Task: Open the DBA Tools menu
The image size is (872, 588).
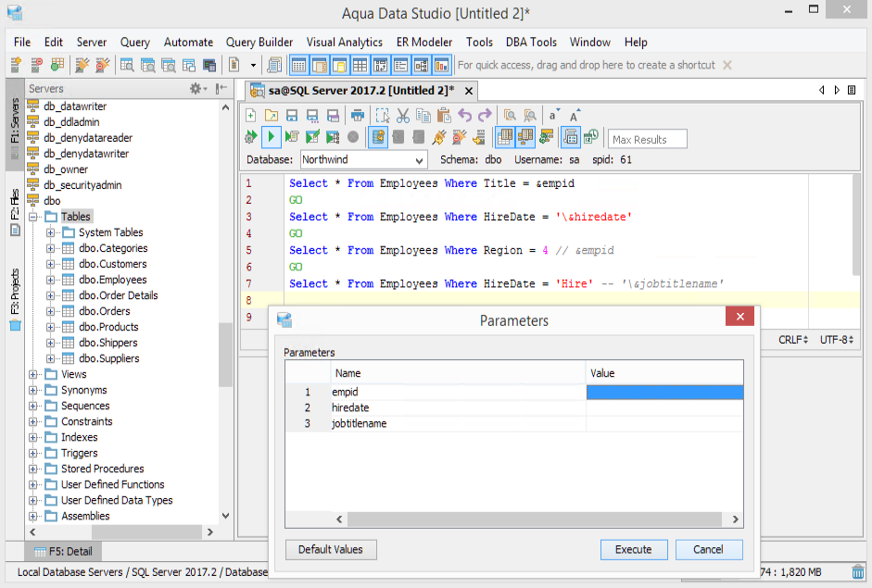Action: [531, 43]
